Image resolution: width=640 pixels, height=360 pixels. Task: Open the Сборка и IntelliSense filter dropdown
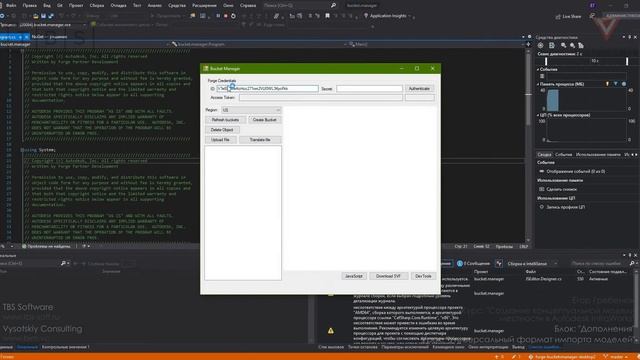tap(531, 264)
